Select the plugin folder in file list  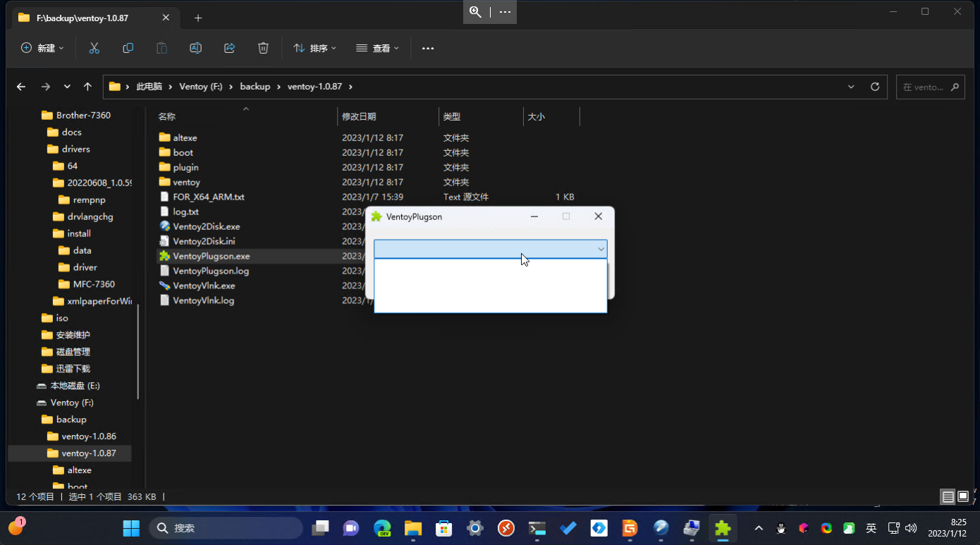tap(185, 167)
